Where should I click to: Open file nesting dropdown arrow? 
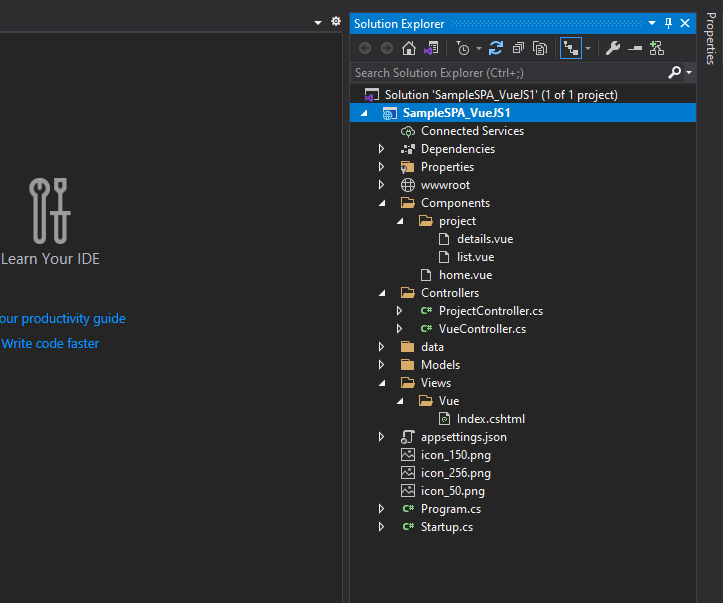coord(588,48)
